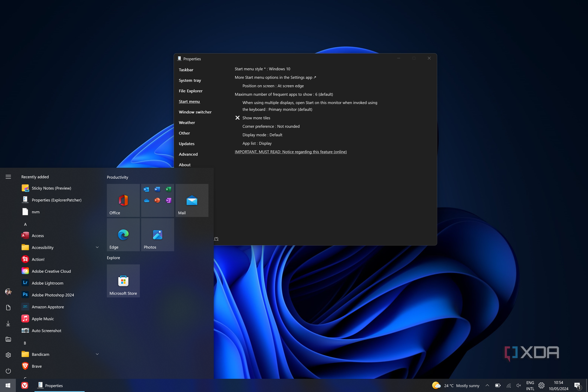588x392 pixels.
Task: Click the user account picture in Start
Action: pos(8,292)
